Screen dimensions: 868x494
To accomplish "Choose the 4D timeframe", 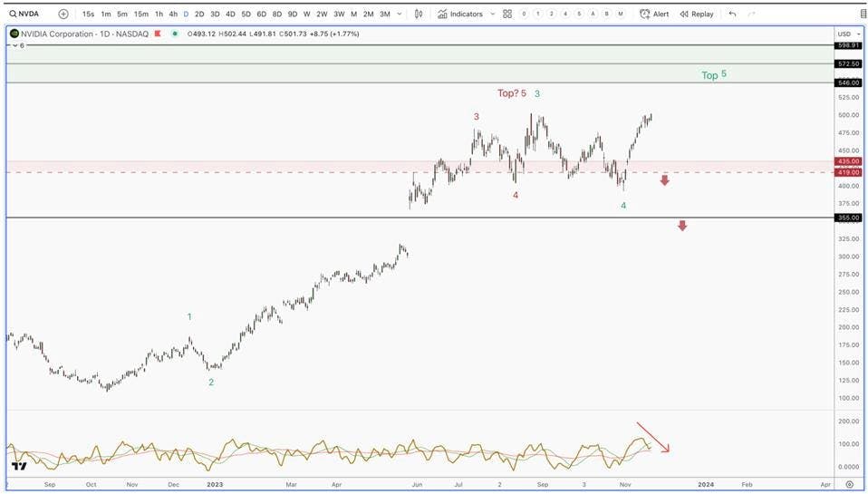I will [230, 14].
